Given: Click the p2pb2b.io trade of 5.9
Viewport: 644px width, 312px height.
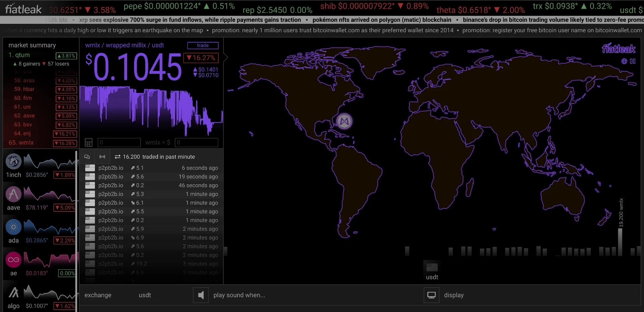Looking at the screenshot, I should click(x=151, y=229).
